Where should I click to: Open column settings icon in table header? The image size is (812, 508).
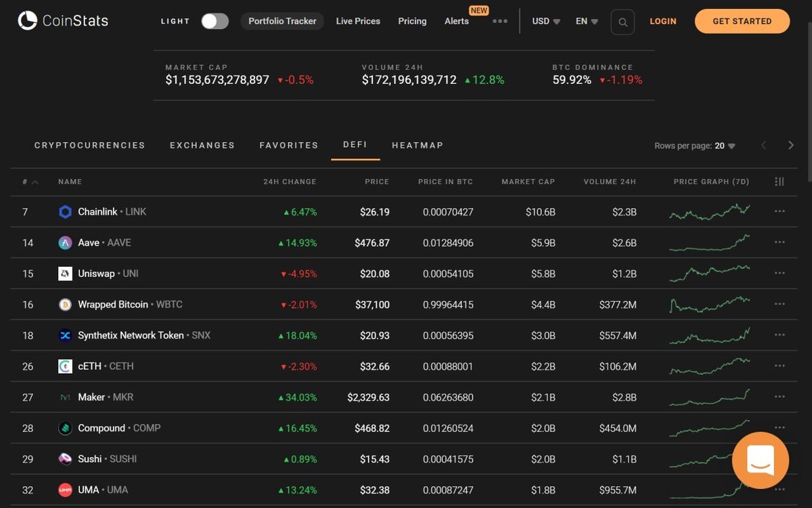[x=779, y=182]
